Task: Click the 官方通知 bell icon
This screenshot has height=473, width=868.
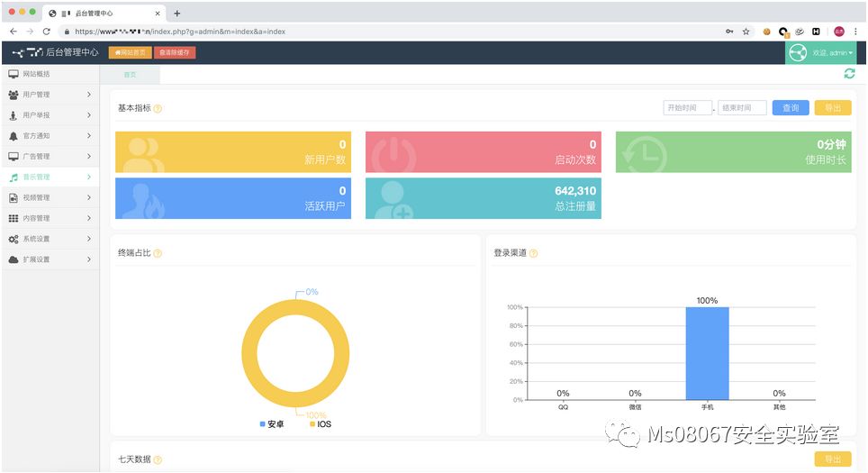Action: tap(14, 136)
